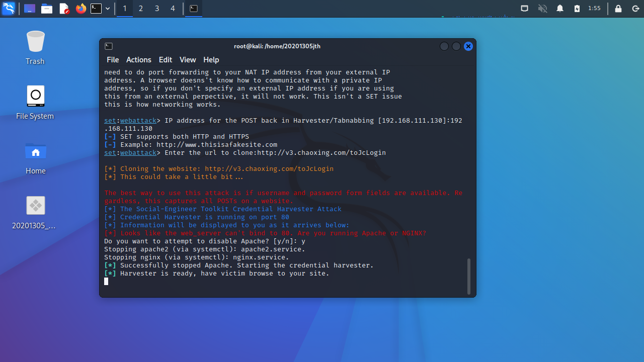Viewport: 644px width, 362px height.
Task: Click "SET supports both HTTP and HTTPS" line
Action: (x=177, y=137)
